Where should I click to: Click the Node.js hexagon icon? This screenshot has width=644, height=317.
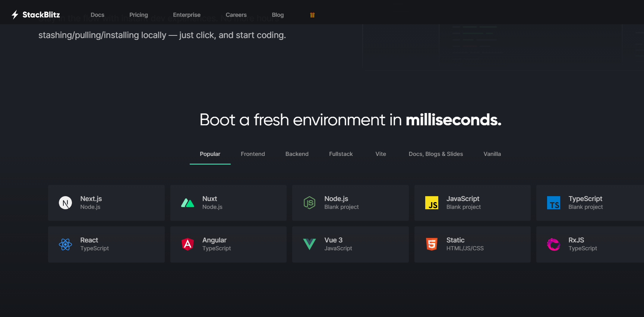click(x=309, y=203)
